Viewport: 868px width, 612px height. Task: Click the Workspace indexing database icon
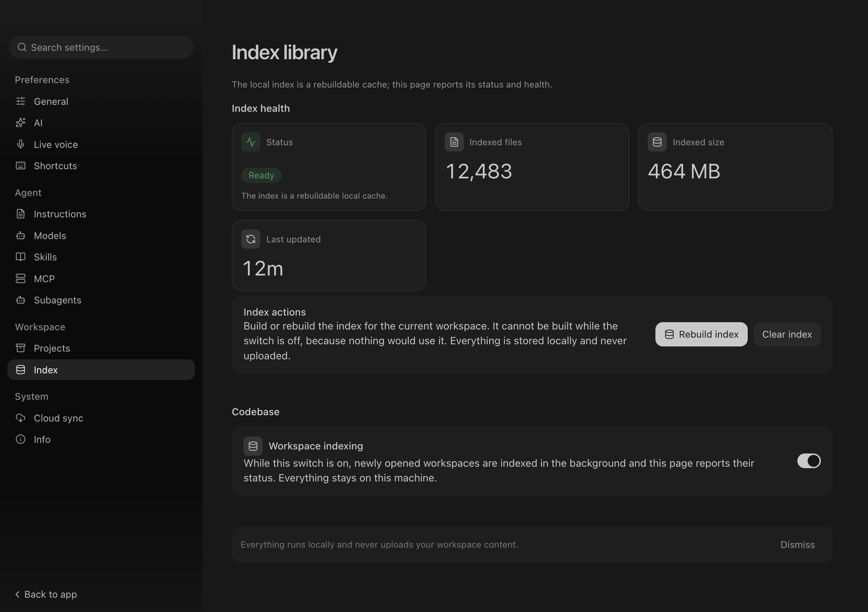(x=253, y=446)
